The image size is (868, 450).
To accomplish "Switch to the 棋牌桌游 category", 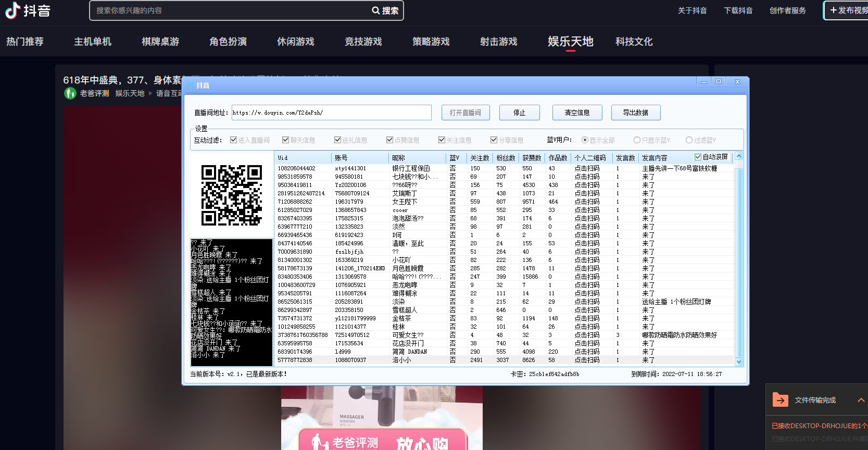I will (160, 42).
